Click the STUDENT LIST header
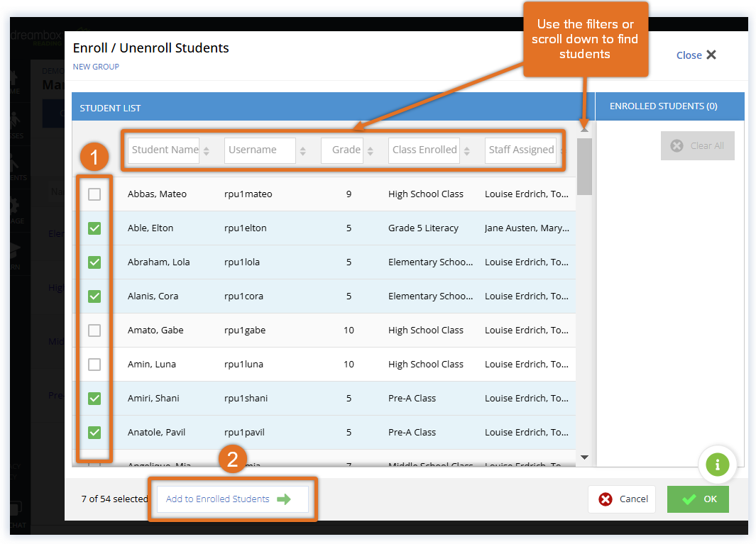This screenshot has height=544, width=756. tap(111, 109)
